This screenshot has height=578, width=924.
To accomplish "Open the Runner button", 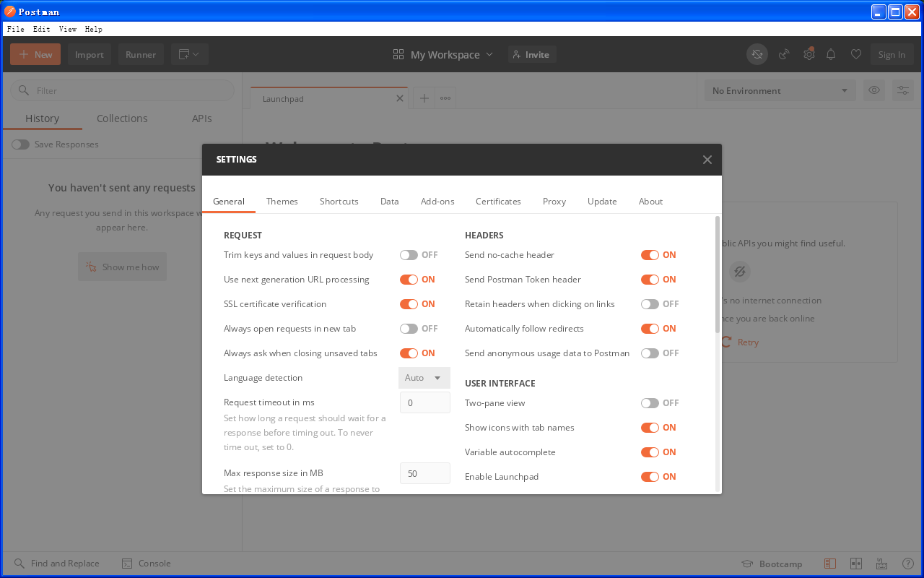I will point(141,54).
